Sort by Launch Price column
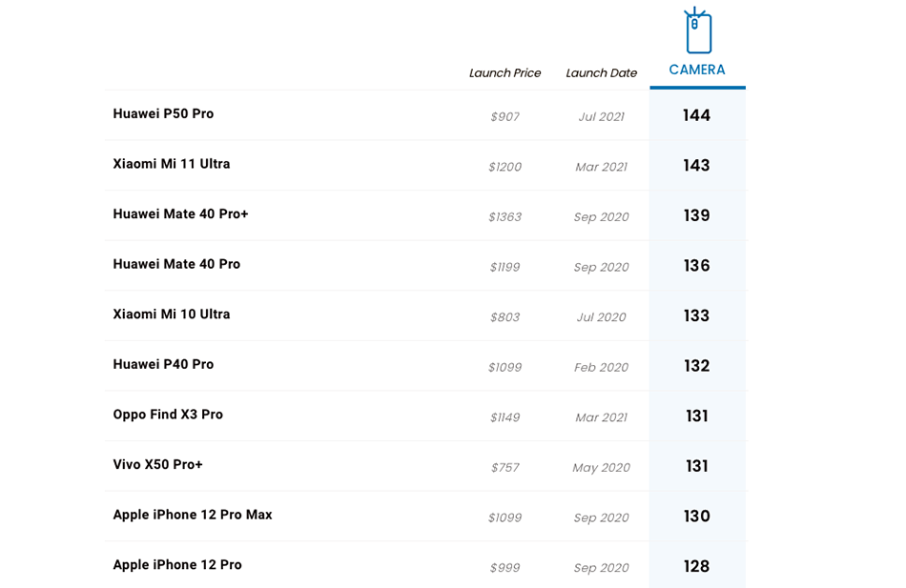 [x=505, y=73]
